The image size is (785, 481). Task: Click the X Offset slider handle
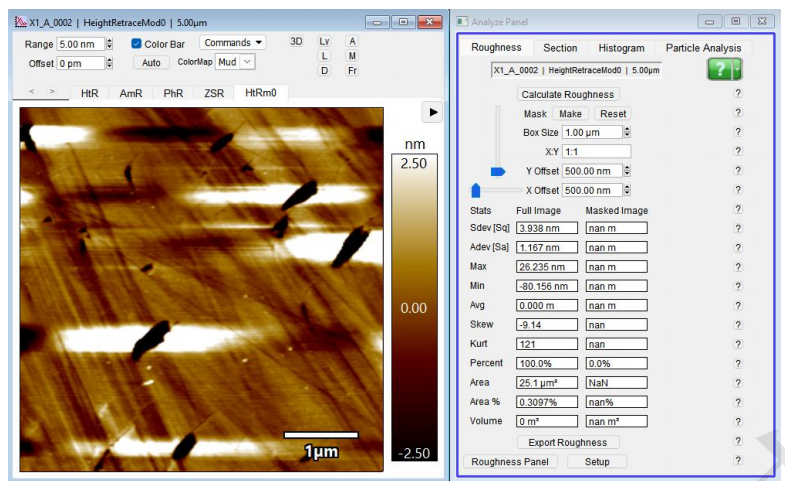[476, 190]
